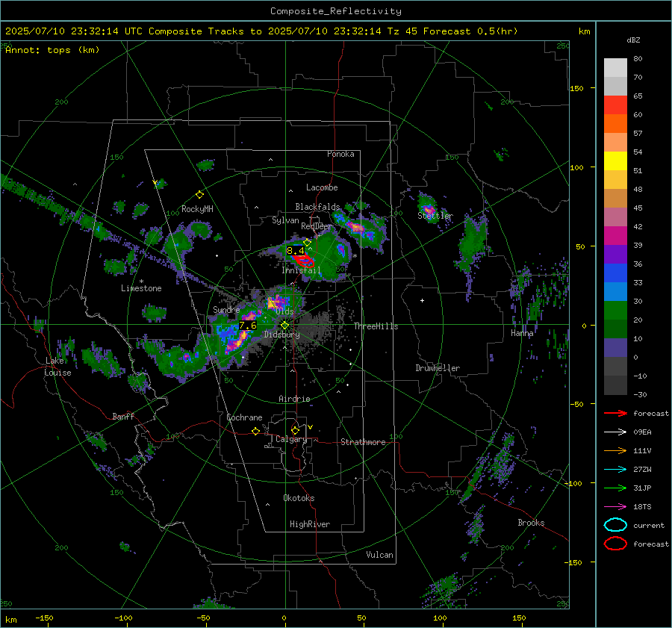Image resolution: width=672 pixels, height=628 pixels.
Task: Click the bright green 30 dBZ swatch
Action: click(615, 310)
